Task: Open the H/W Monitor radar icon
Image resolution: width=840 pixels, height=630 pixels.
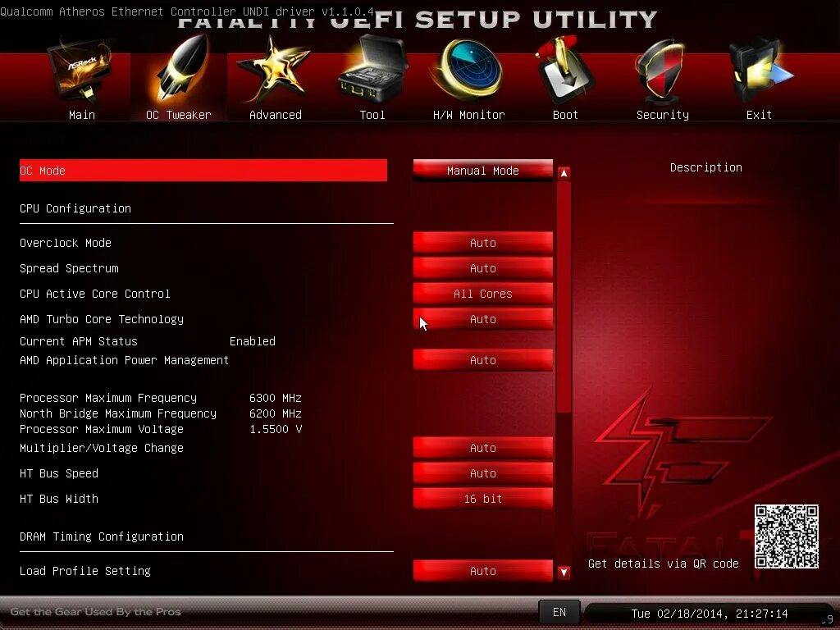Action: (469, 70)
